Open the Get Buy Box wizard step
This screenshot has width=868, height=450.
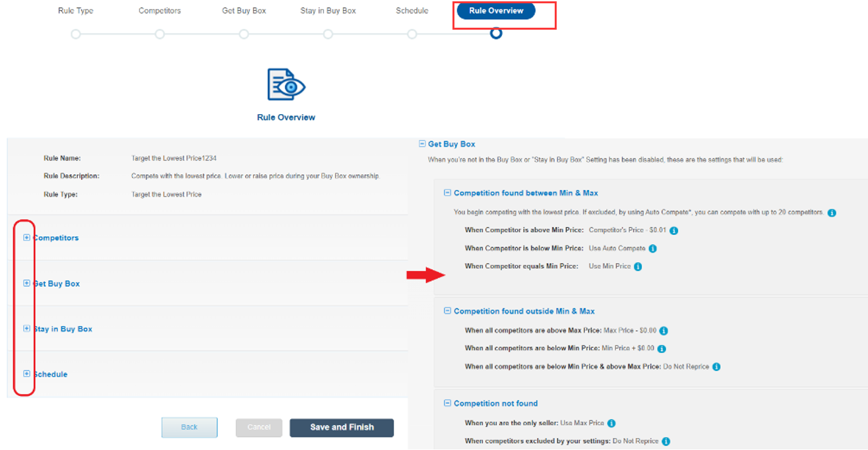(x=244, y=11)
